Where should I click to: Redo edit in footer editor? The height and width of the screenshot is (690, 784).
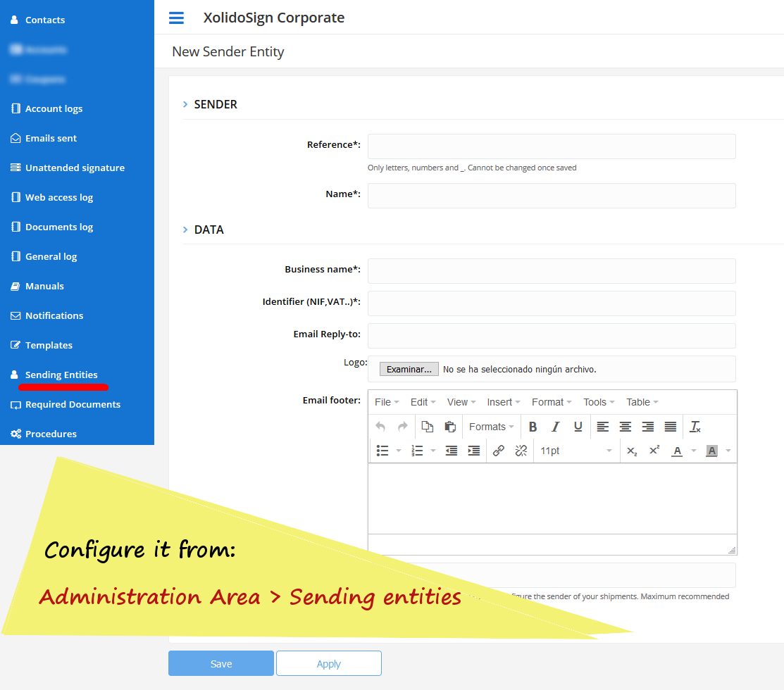coord(402,427)
